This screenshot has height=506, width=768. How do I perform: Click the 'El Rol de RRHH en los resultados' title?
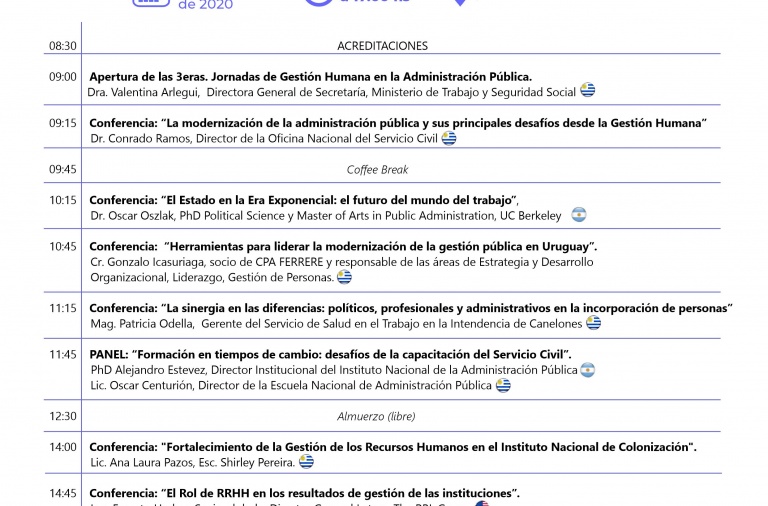pyautogui.click(x=304, y=493)
